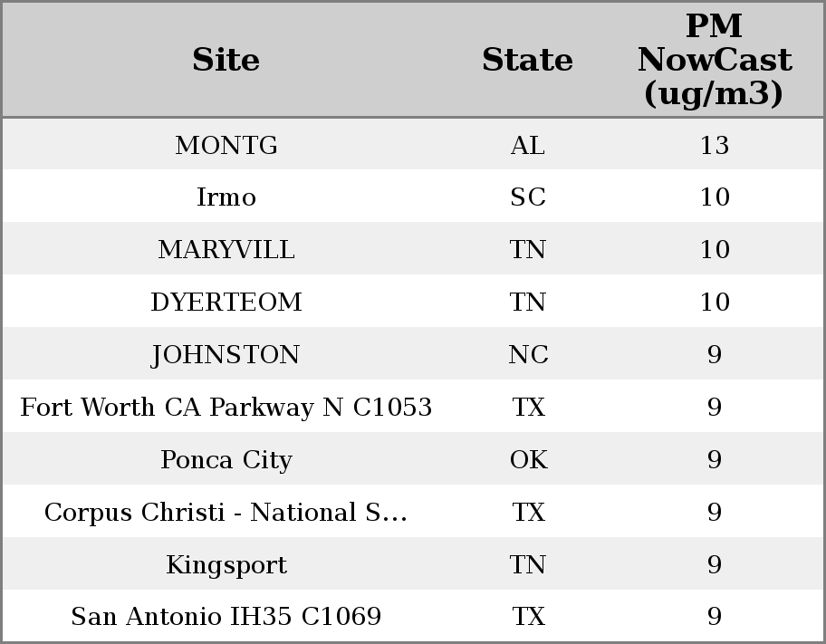Click the AL state cell
826x644 pixels.
click(x=527, y=146)
